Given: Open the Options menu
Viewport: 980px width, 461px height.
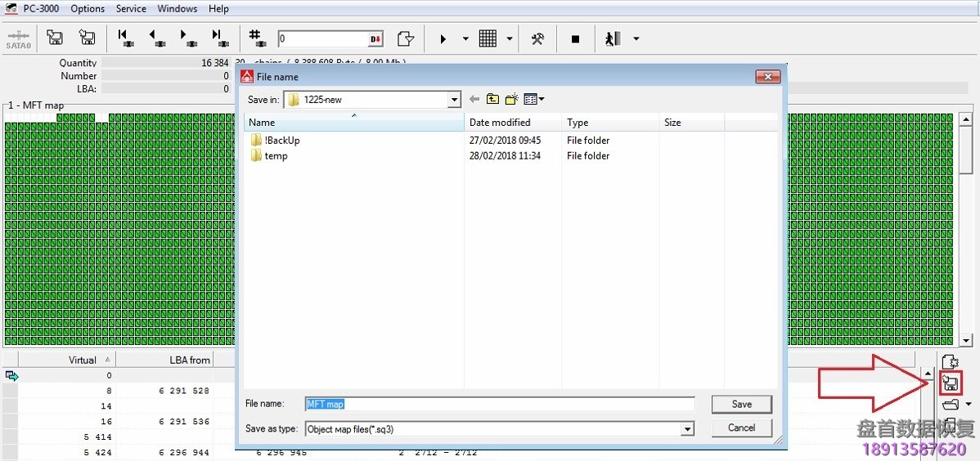Looking at the screenshot, I should click(x=88, y=9).
